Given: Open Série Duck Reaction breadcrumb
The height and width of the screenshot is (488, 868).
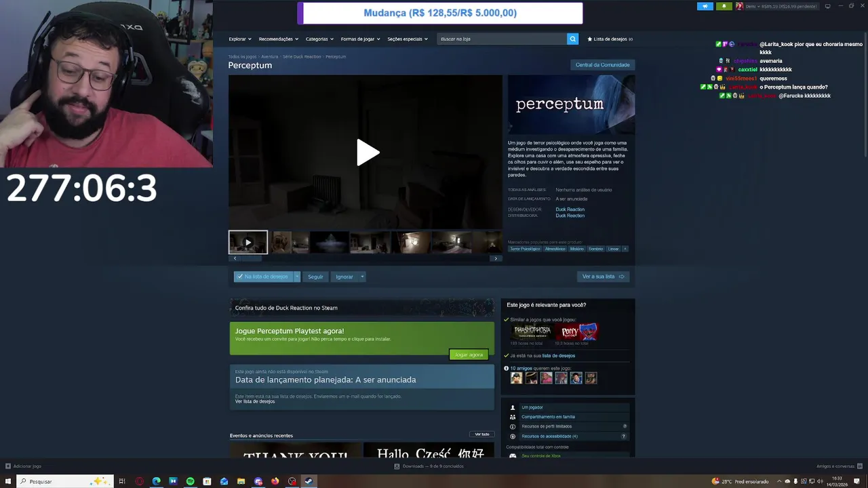Looking at the screenshot, I should 302,57.
